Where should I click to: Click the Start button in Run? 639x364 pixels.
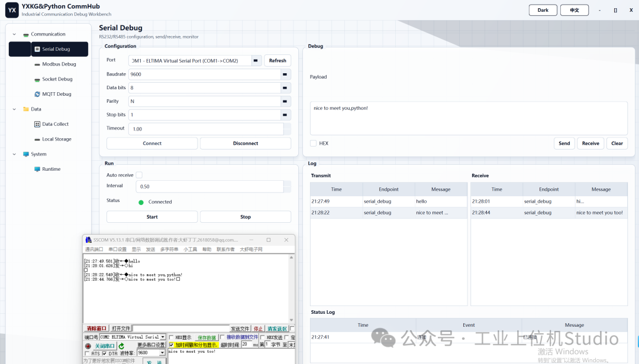[152, 217]
